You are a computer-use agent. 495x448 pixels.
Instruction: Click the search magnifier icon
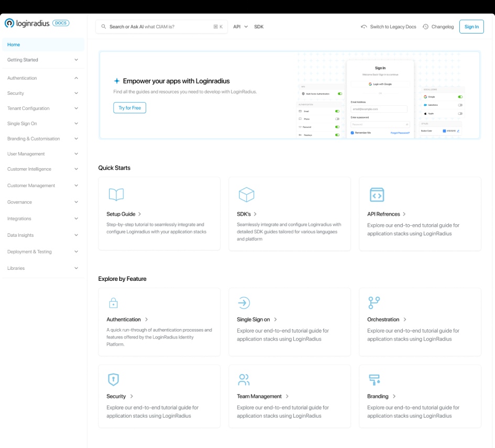point(104,27)
